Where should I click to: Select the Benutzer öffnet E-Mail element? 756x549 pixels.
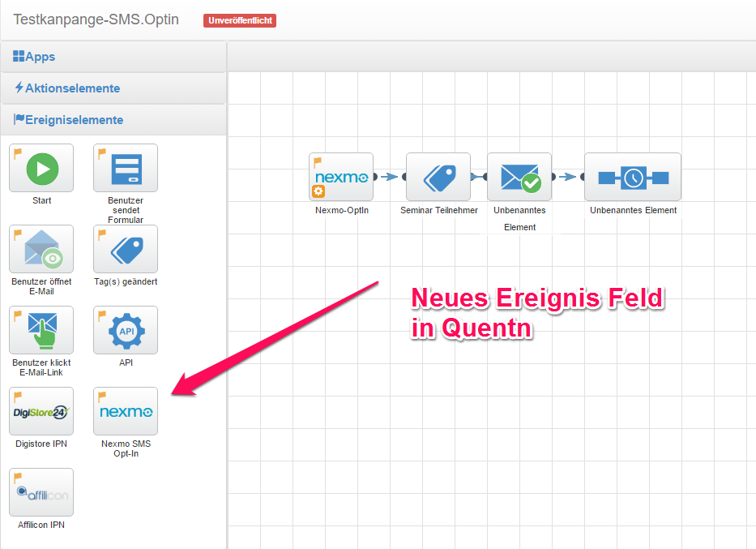(x=41, y=249)
